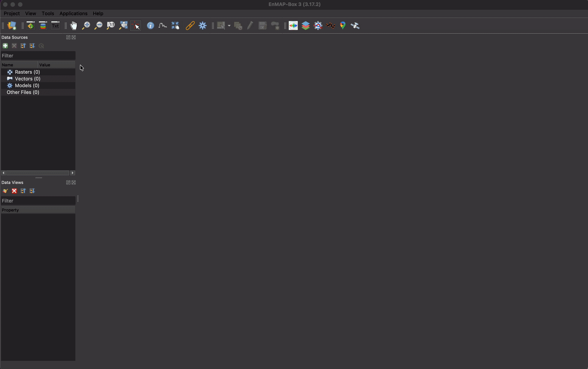Image resolution: width=588 pixels, height=369 pixels.
Task: Click the greyed sync icon in Data Sources
Action: [x=41, y=46]
